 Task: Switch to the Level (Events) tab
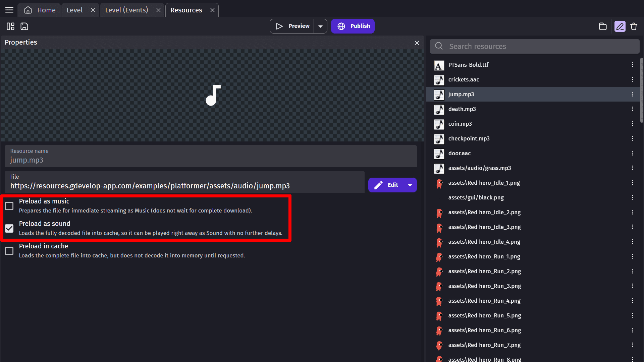click(x=126, y=10)
